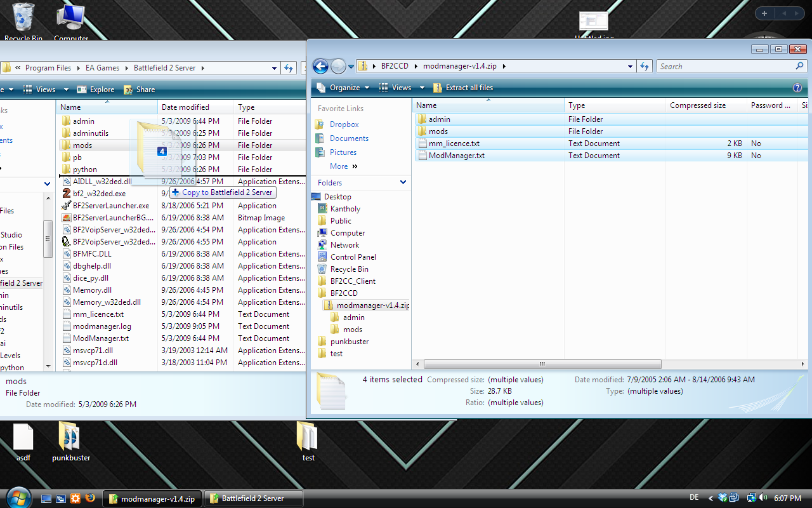The width and height of the screenshot is (812, 508).
Task: Click BF2CCD in the zip address breadcrumb
Action: click(396, 66)
